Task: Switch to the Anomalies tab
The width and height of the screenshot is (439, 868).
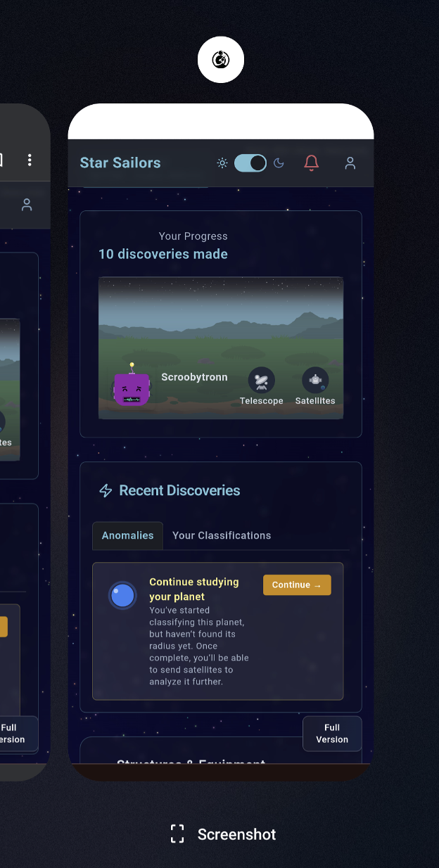Action: pyautogui.click(x=127, y=535)
